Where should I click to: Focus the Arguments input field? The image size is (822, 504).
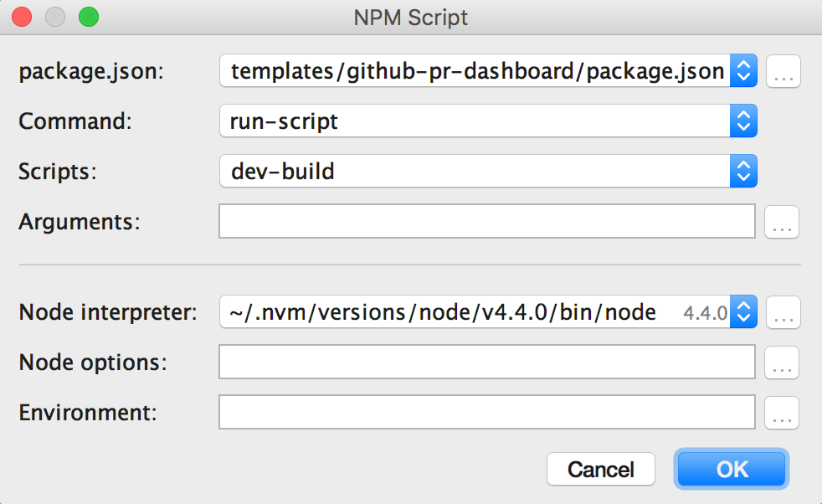487,222
